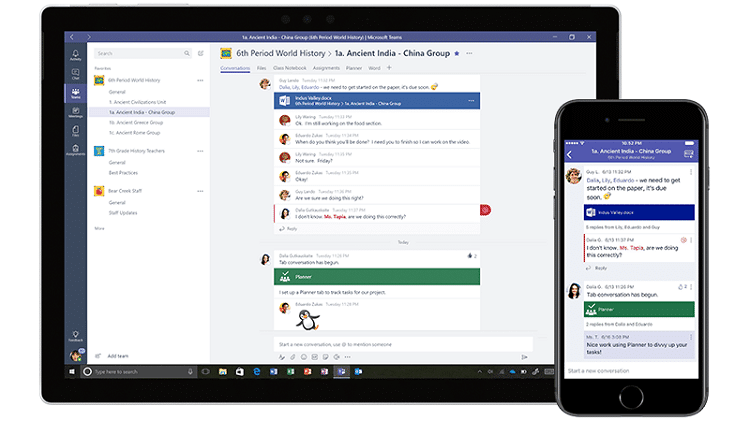Open channel options ellipsis beside the star

tap(469, 54)
